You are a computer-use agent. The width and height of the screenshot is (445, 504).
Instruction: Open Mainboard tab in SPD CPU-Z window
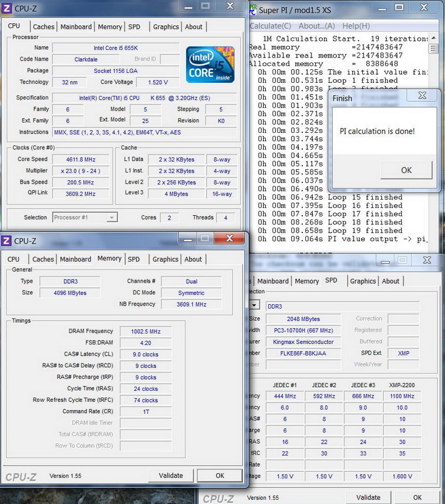click(x=273, y=281)
